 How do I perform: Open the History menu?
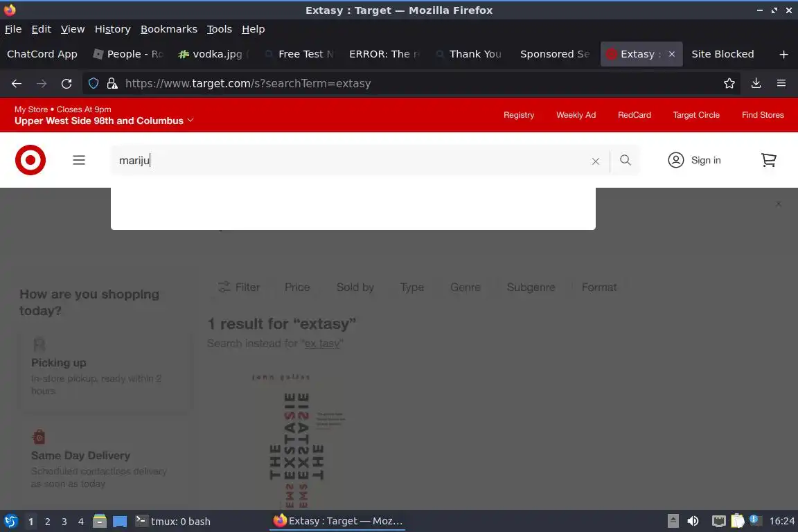coord(112,29)
